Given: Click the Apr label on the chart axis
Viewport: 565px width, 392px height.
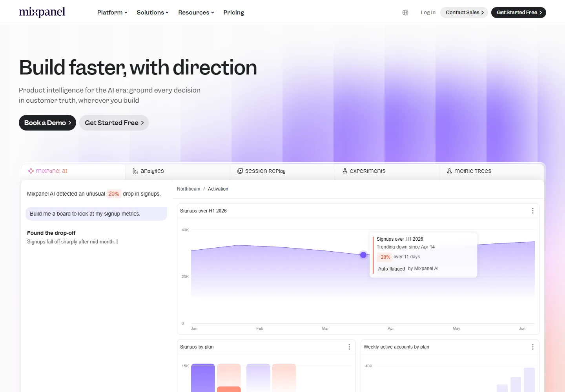Looking at the screenshot, I should pyautogui.click(x=391, y=328).
